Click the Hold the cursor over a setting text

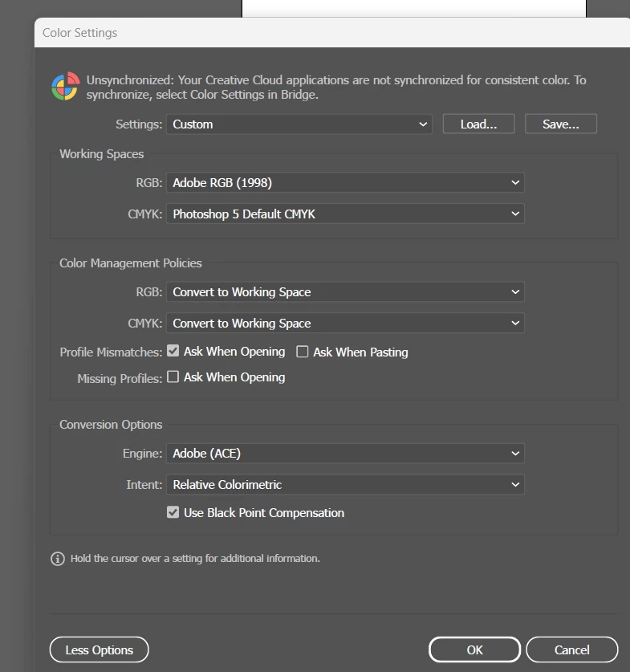coord(195,559)
